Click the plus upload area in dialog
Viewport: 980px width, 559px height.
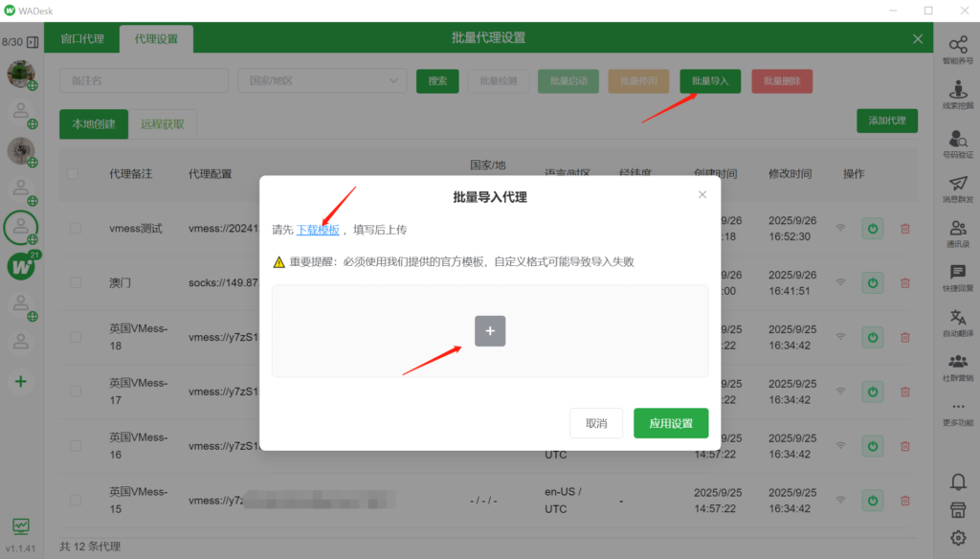pyautogui.click(x=490, y=330)
